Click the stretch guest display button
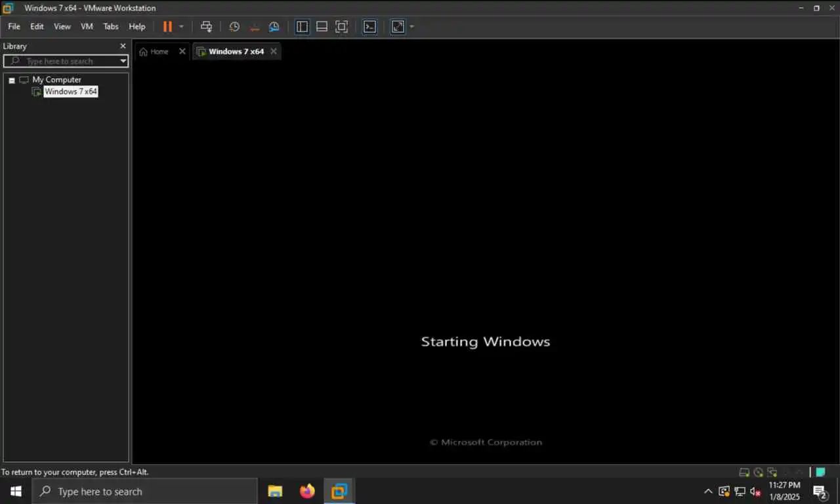 398,27
